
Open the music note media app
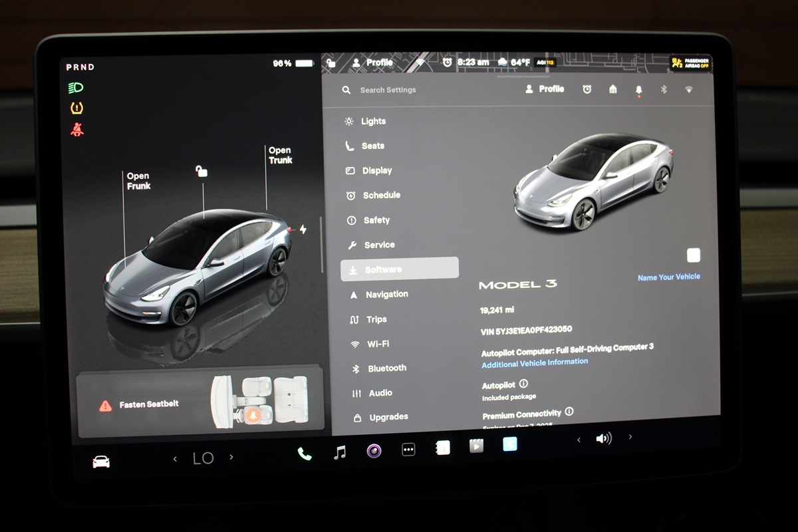(340, 453)
